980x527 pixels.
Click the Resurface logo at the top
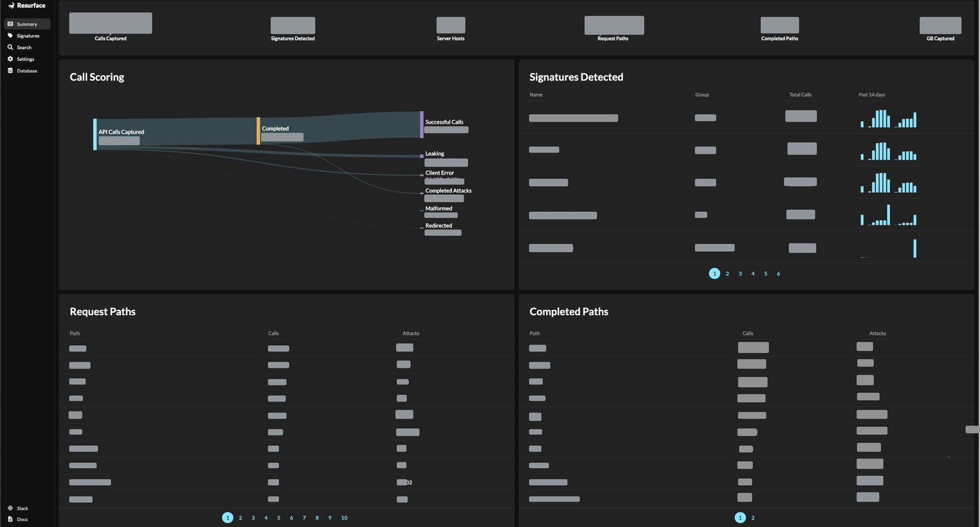(26, 5)
